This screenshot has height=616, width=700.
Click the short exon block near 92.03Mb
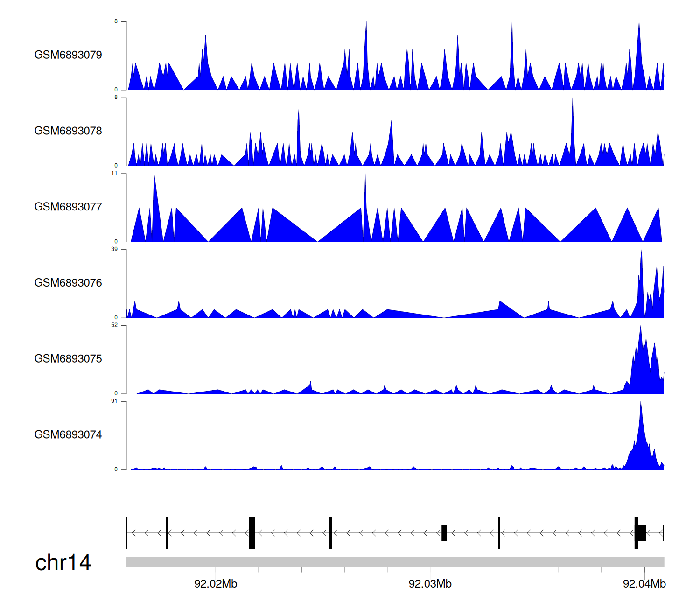coord(444,532)
